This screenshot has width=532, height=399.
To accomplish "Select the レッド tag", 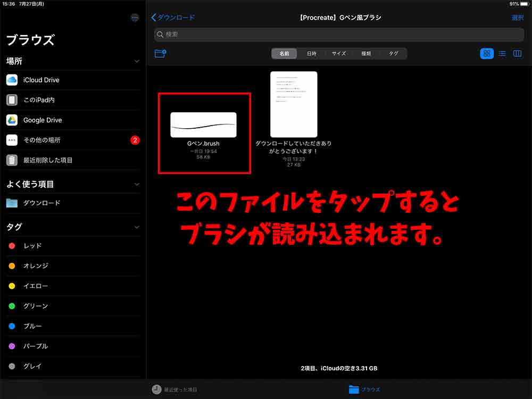I will tap(73, 246).
